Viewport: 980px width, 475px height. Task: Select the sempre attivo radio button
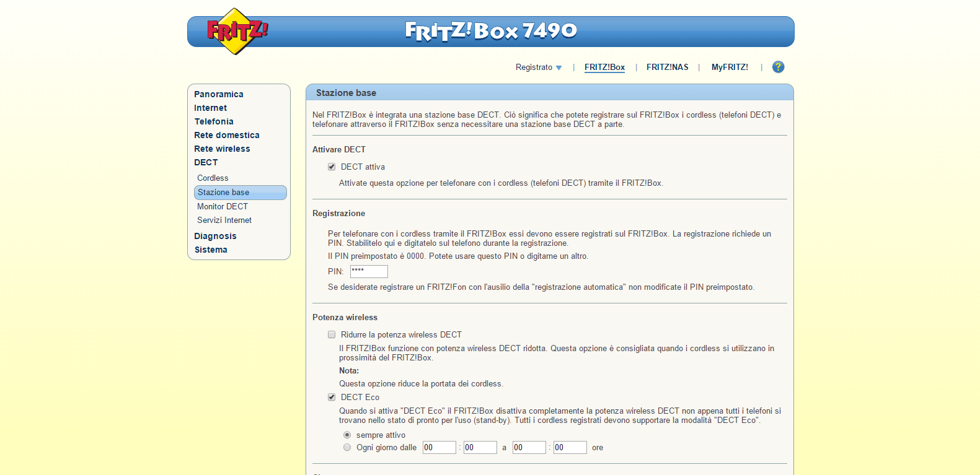coord(347,435)
